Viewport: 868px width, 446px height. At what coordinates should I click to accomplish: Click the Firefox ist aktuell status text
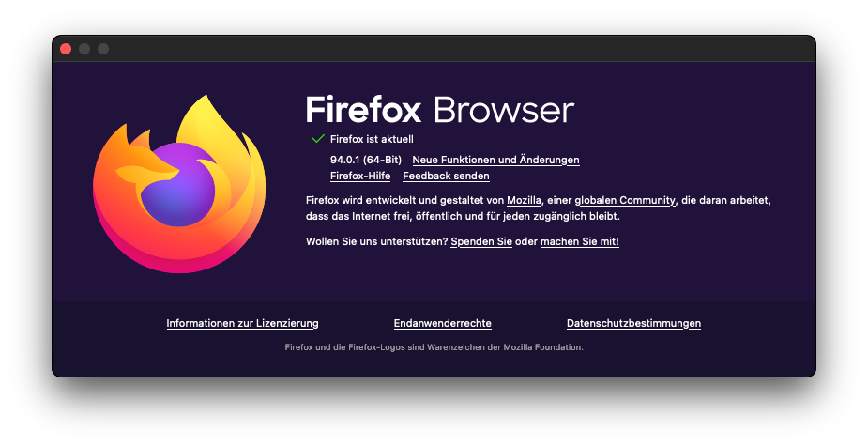[372, 139]
